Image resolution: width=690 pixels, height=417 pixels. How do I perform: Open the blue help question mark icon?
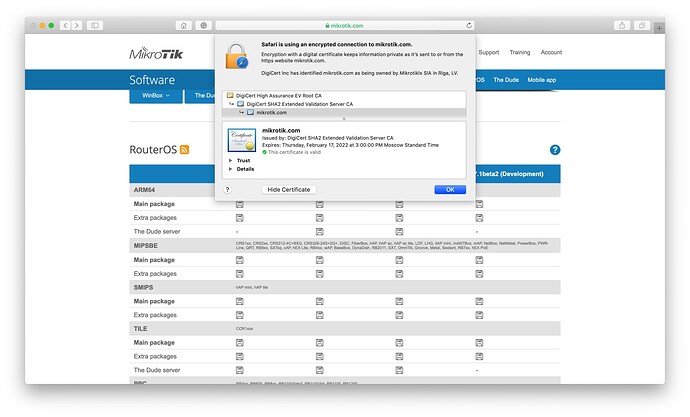pyautogui.click(x=555, y=150)
